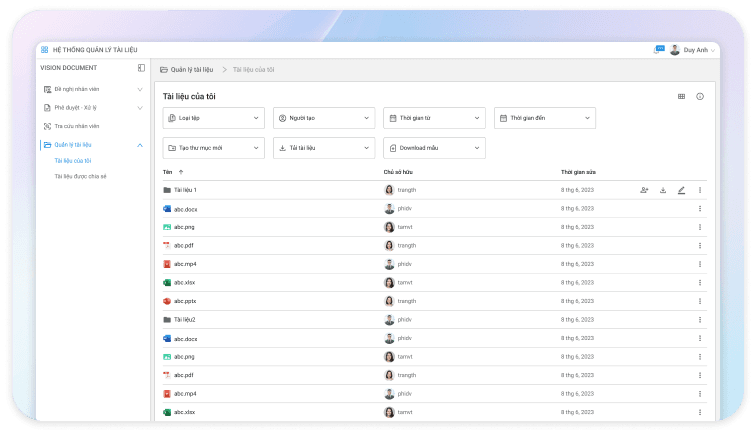Expand the Download mẫu dropdown

(433, 147)
